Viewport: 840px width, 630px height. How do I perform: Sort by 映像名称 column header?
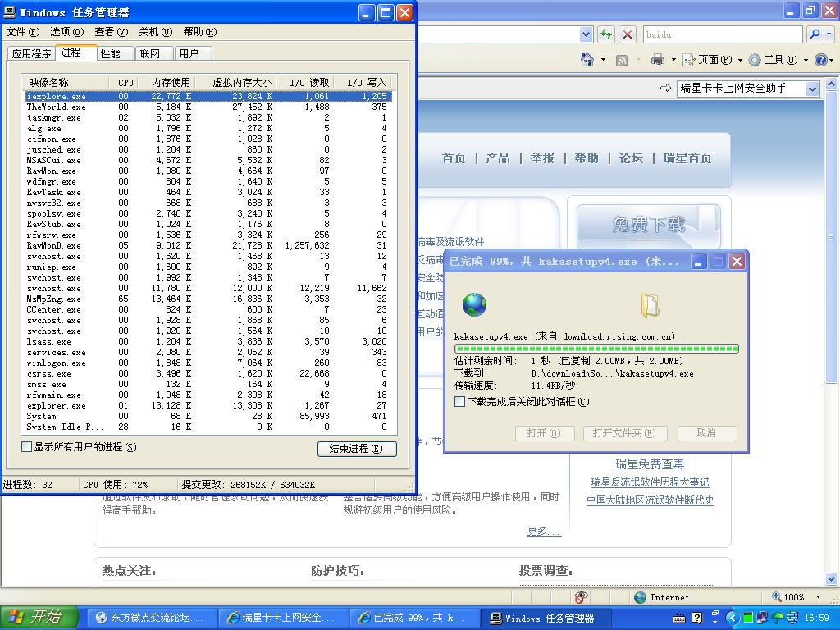pos(67,83)
